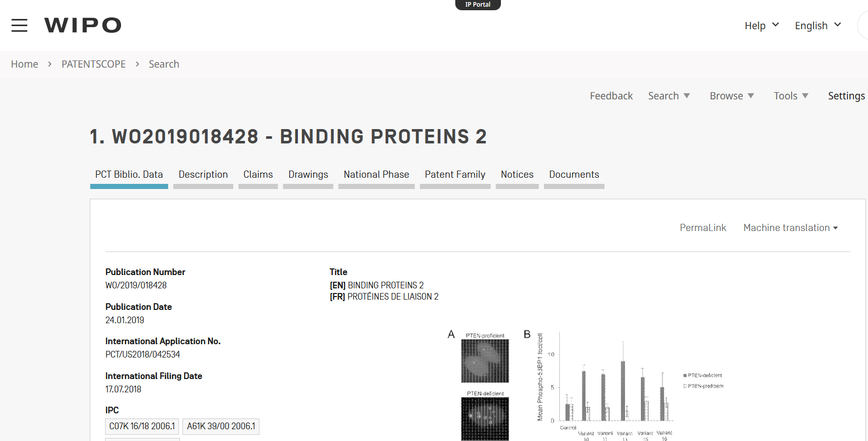868x441 pixels.
Task: Open the hamburger navigation menu
Action: tap(19, 25)
